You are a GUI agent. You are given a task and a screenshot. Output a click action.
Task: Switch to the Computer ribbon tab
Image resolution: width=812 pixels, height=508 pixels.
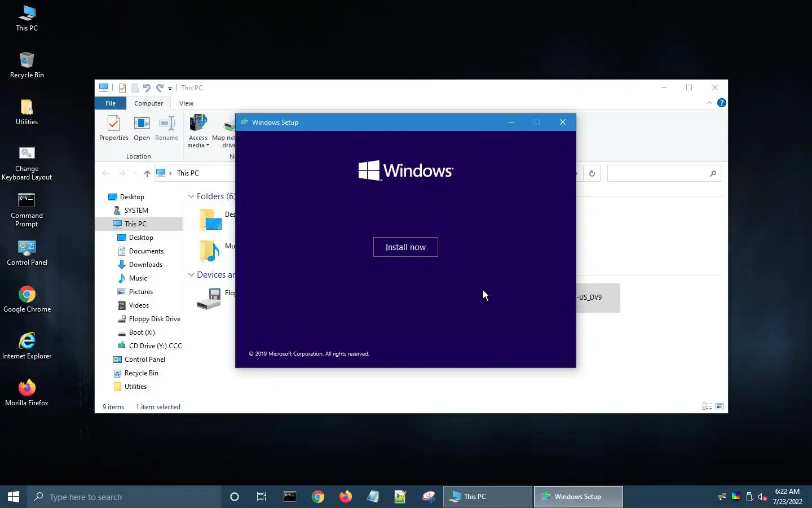pyautogui.click(x=148, y=103)
